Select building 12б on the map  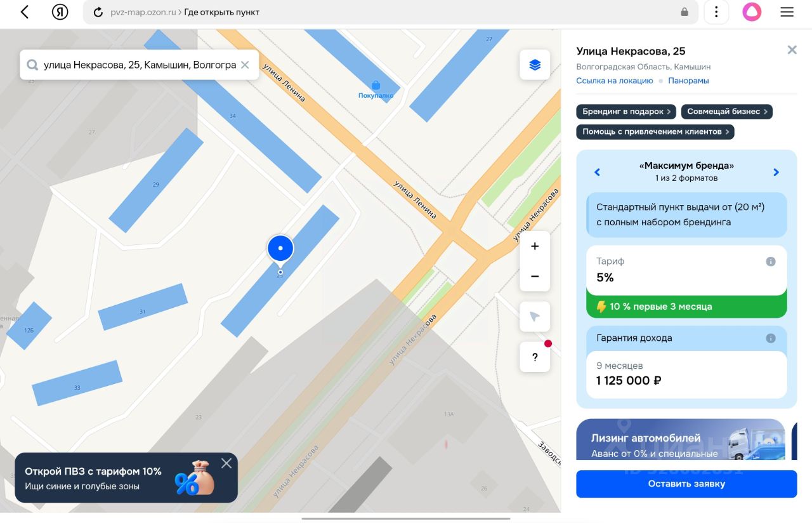coord(29,326)
